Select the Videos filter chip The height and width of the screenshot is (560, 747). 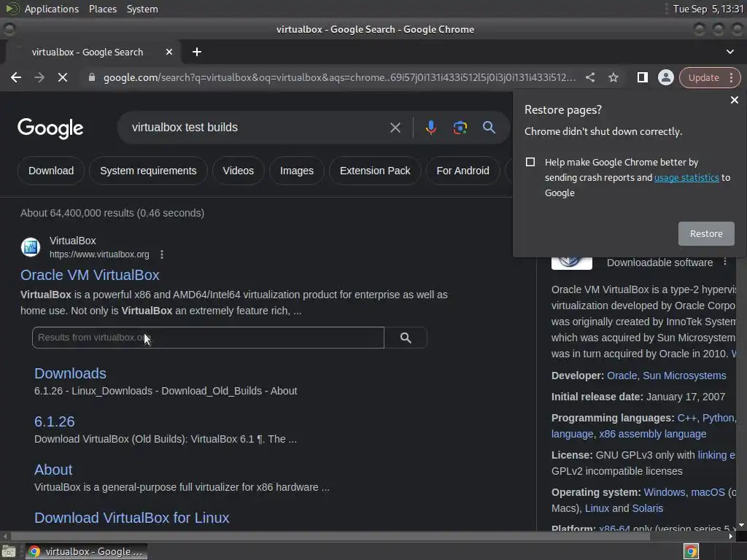coord(239,171)
